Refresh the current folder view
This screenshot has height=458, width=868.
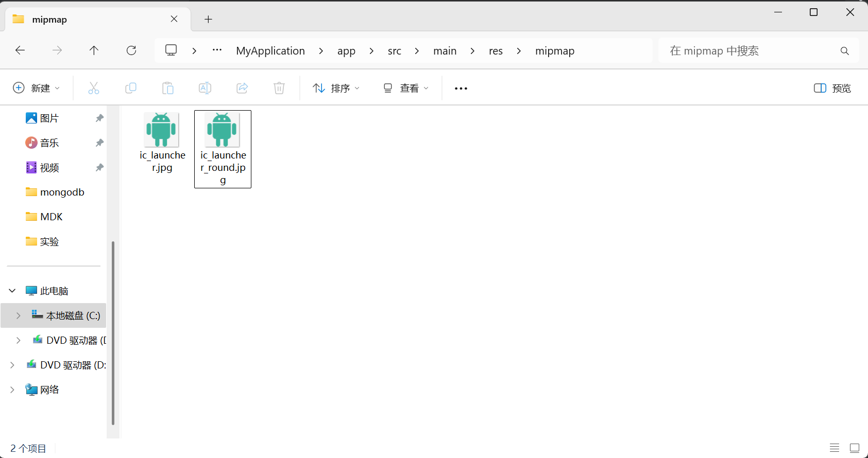coord(131,50)
